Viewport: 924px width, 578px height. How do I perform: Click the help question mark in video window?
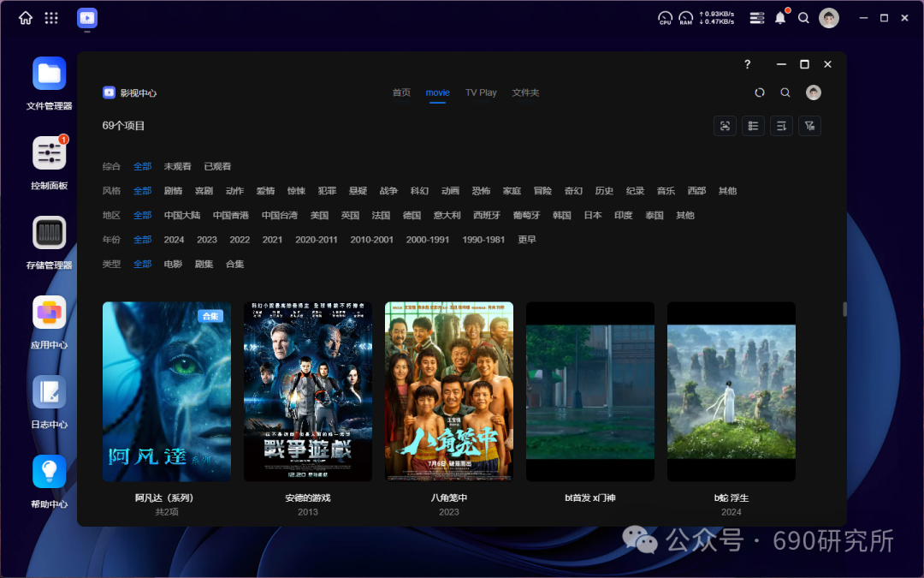coord(747,64)
